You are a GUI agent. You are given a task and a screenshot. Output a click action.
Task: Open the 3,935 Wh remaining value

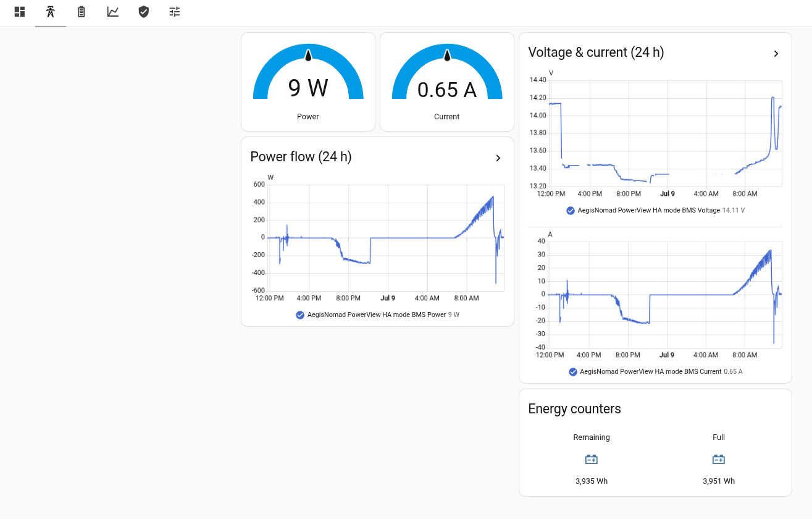pyautogui.click(x=592, y=481)
